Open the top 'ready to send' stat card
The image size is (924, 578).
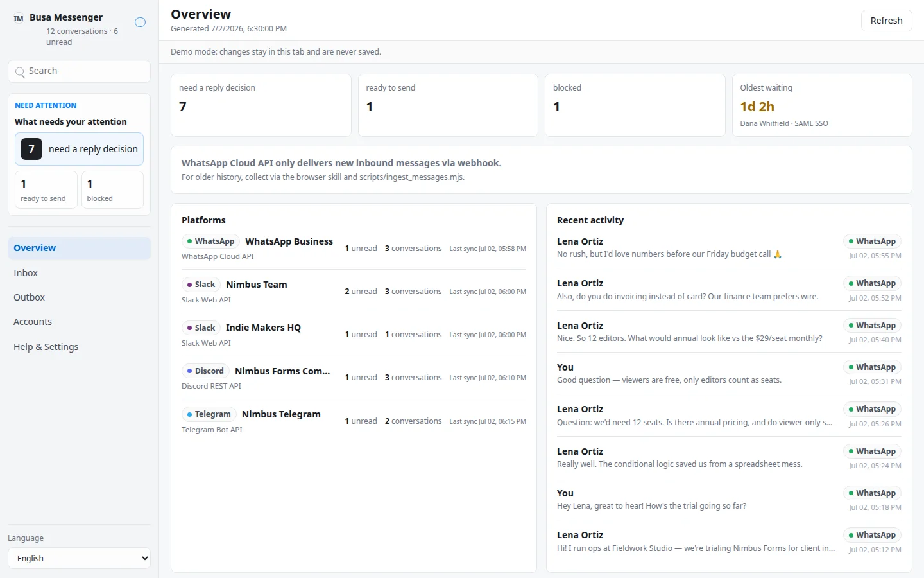[x=448, y=105]
